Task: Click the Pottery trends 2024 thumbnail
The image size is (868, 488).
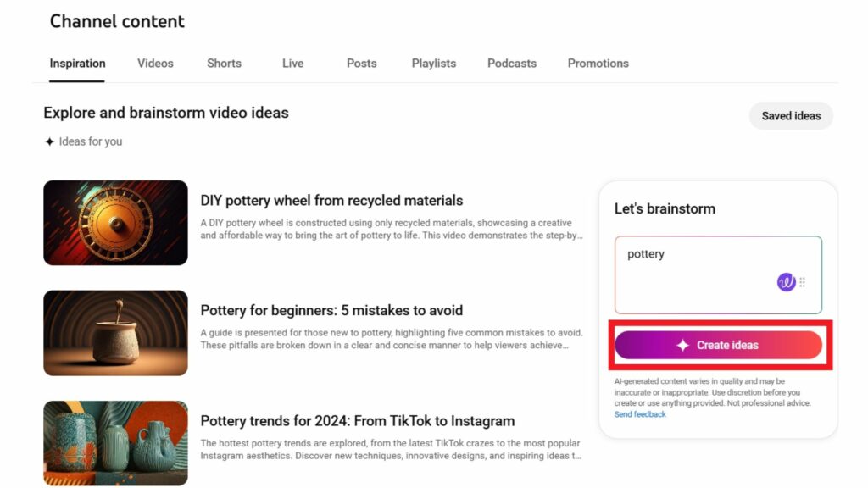Action: click(115, 442)
